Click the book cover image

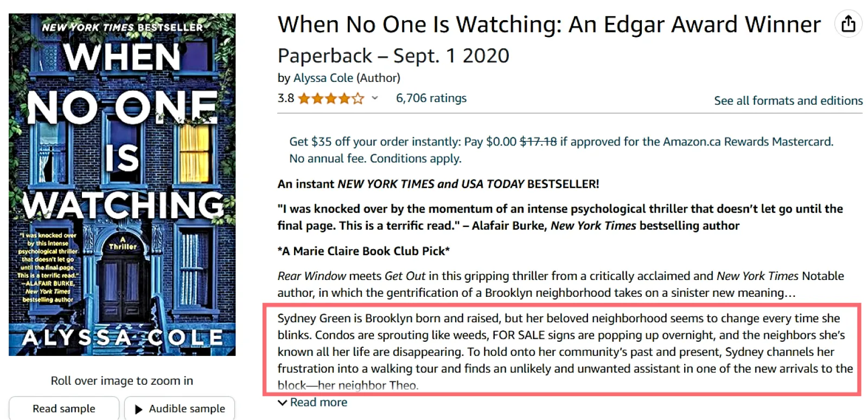pyautogui.click(x=122, y=184)
